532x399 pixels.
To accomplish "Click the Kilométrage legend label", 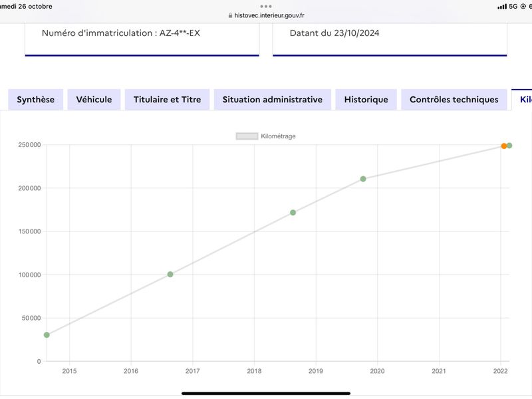I will pyautogui.click(x=278, y=136).
